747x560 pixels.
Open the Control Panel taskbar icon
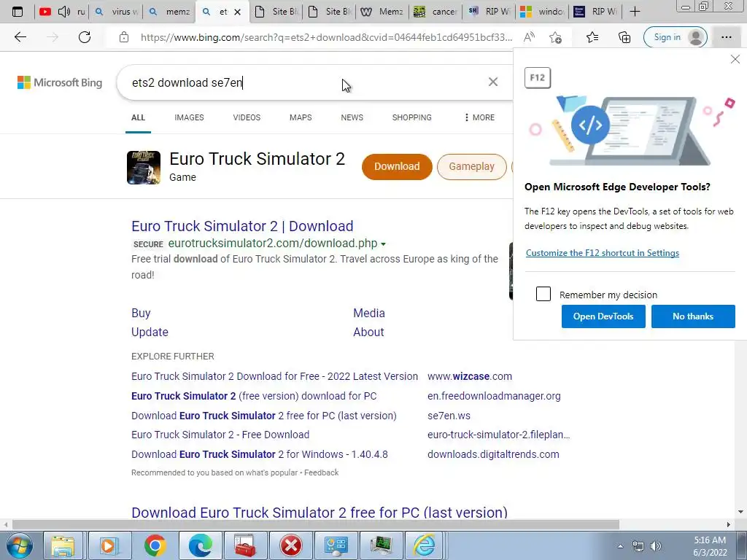(x=336, y=545)
